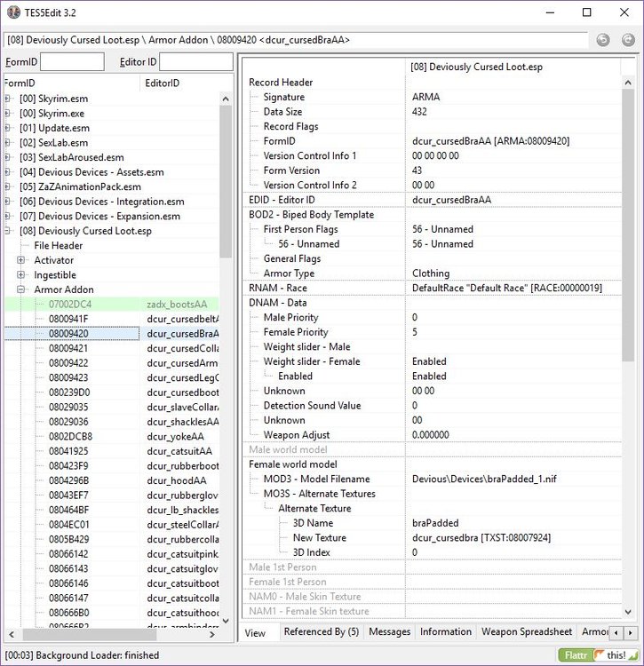The image size is (644, 666).
Task: Click left tree scrollbar down arrow
Action: pos(226,621)
